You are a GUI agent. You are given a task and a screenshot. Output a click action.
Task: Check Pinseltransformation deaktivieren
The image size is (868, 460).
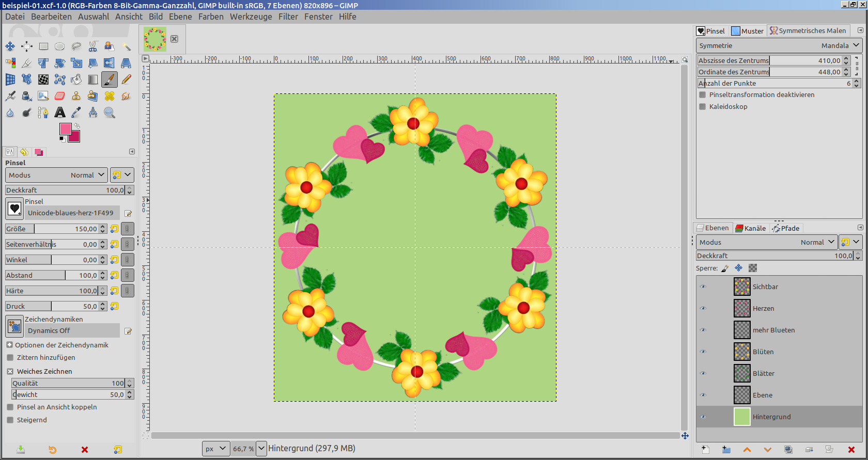pos(703,95)
